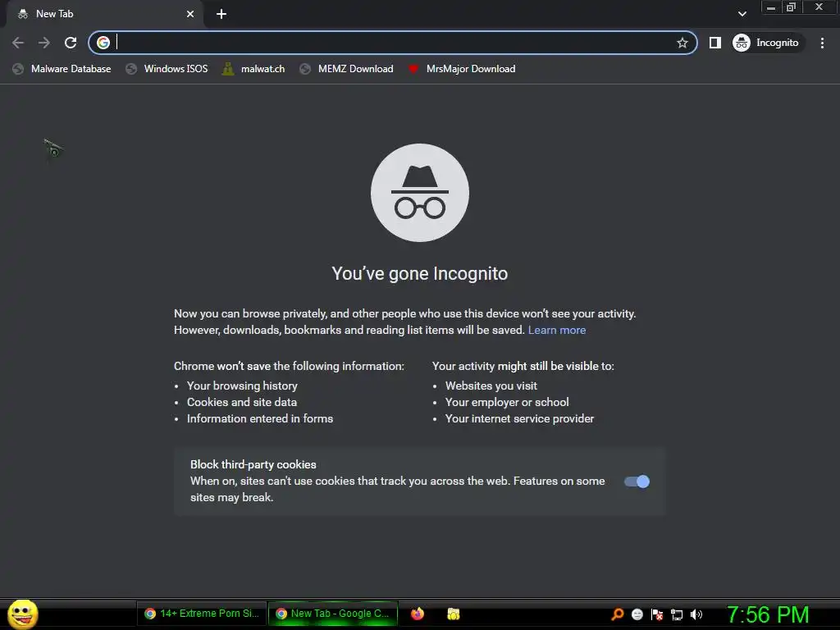Switch to the 14+ Extreme taskbar window
Viewport: 840px width, 630px height.
pyautogui.click(x=202, y=614)
